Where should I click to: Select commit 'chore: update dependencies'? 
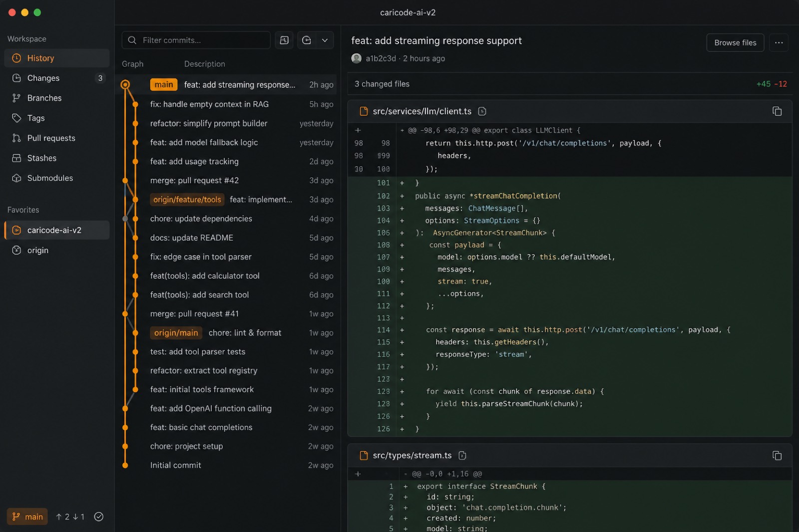tap(227, 219)
